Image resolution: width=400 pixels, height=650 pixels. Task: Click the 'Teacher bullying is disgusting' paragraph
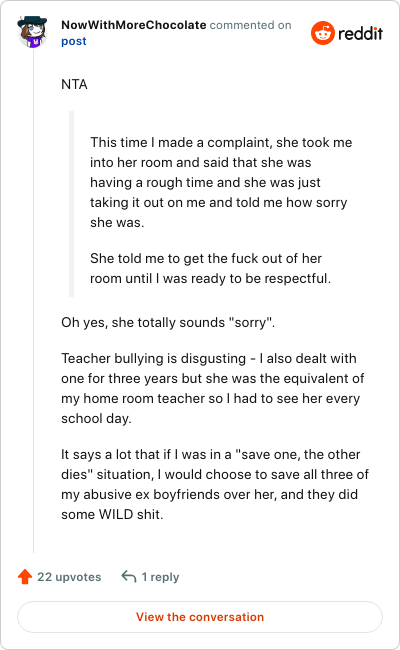click(213, 388)
